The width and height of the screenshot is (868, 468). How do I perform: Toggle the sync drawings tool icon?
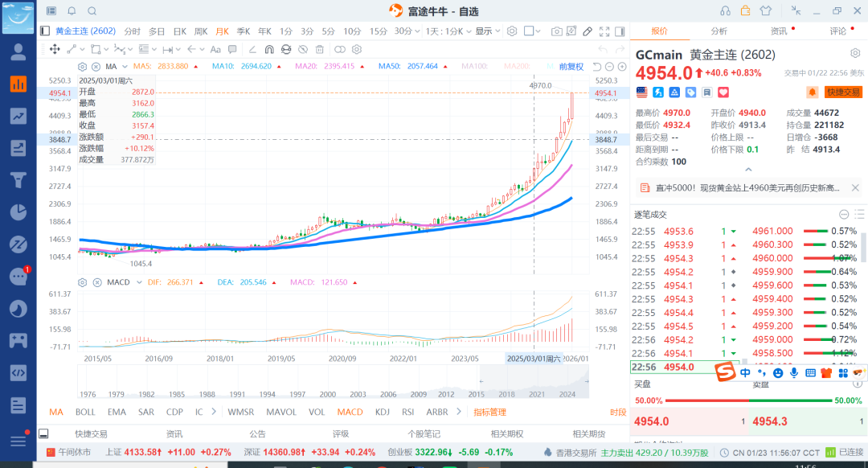click(x=285, y=49)
